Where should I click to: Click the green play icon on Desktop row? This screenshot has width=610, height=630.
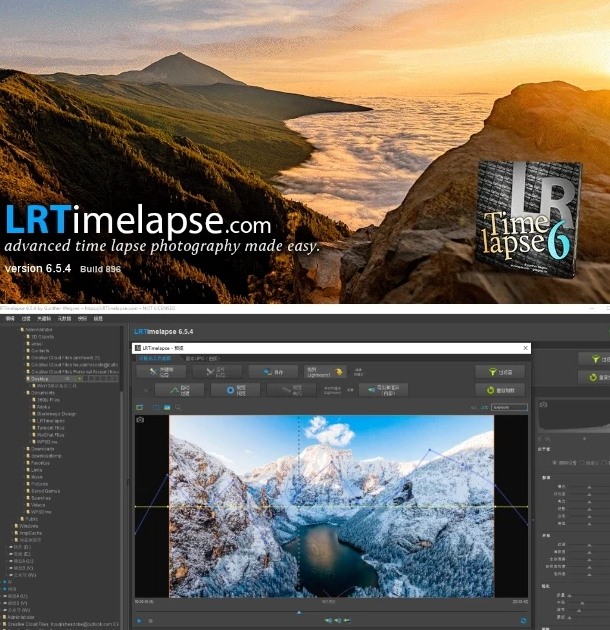[x=80, y=379]
